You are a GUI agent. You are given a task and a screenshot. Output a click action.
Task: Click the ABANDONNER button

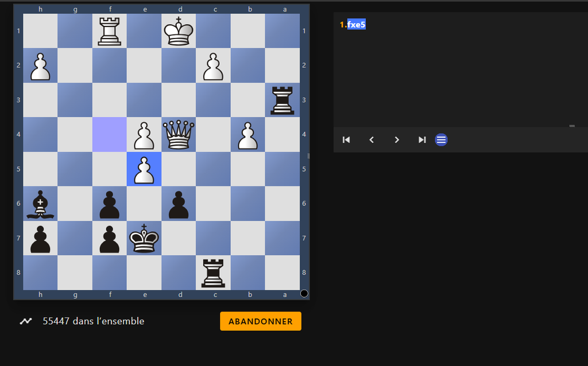(x=261, y=321)
